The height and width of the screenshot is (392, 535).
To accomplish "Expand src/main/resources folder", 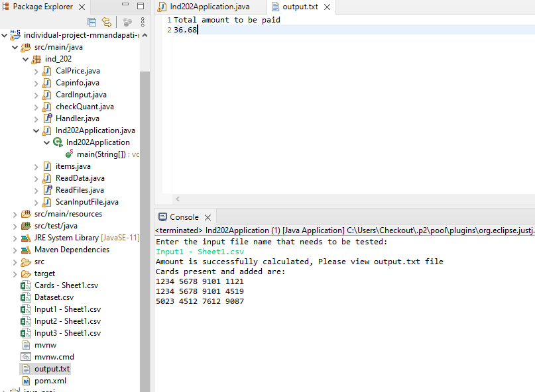I will point(15,215).
